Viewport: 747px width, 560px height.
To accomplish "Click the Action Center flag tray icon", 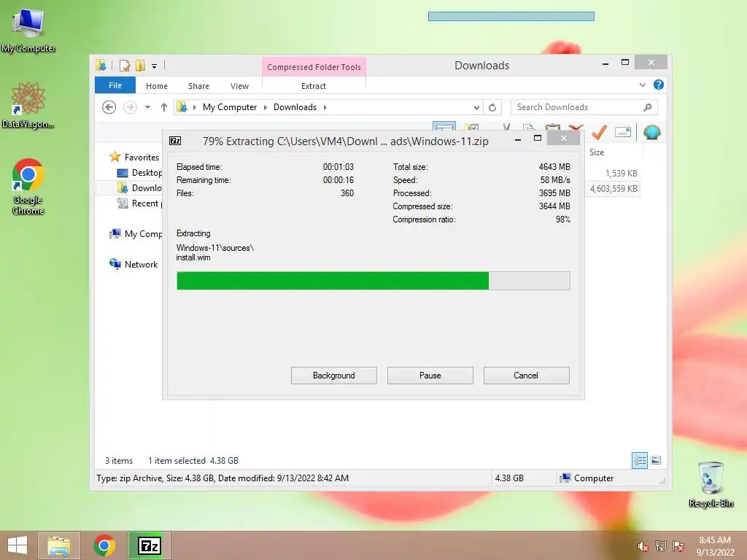I will (678, 546).
